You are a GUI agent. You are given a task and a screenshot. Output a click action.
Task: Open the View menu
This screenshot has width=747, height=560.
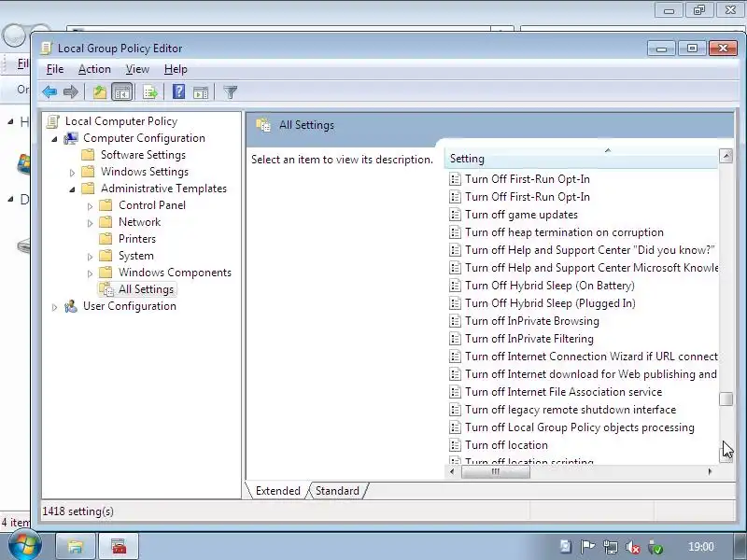point(137,69)
